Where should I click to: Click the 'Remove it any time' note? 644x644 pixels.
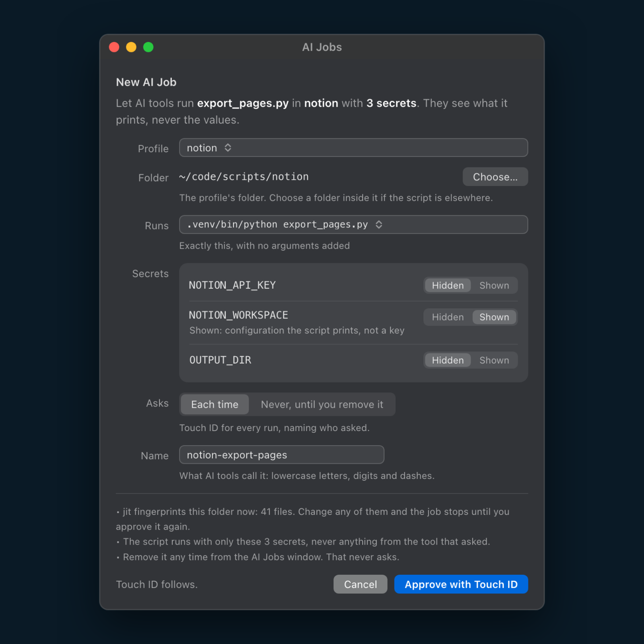pos(258,557)
